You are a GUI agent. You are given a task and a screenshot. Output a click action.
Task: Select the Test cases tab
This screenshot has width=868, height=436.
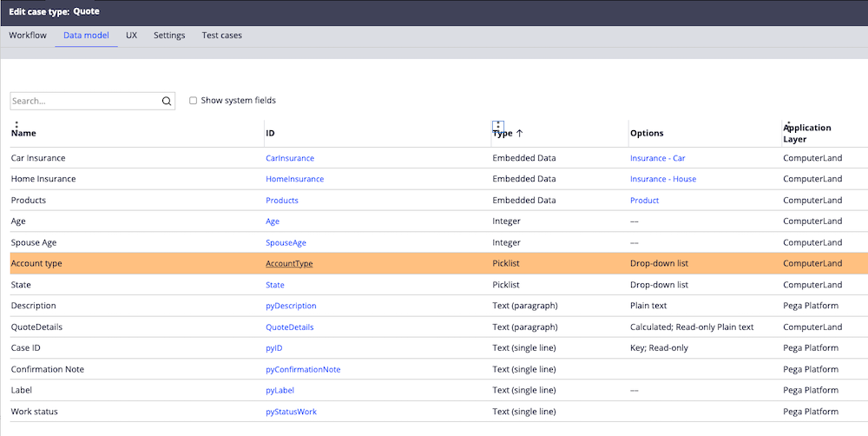tap(221, 36)
